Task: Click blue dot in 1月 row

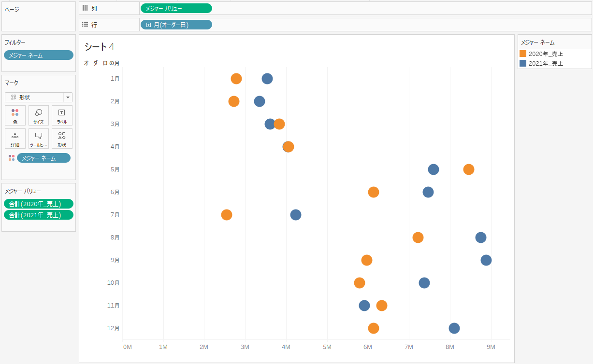Action: [267, 79]
